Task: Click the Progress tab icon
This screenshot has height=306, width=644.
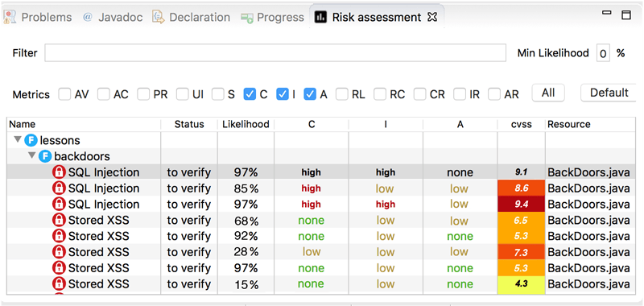Action: 247,18
